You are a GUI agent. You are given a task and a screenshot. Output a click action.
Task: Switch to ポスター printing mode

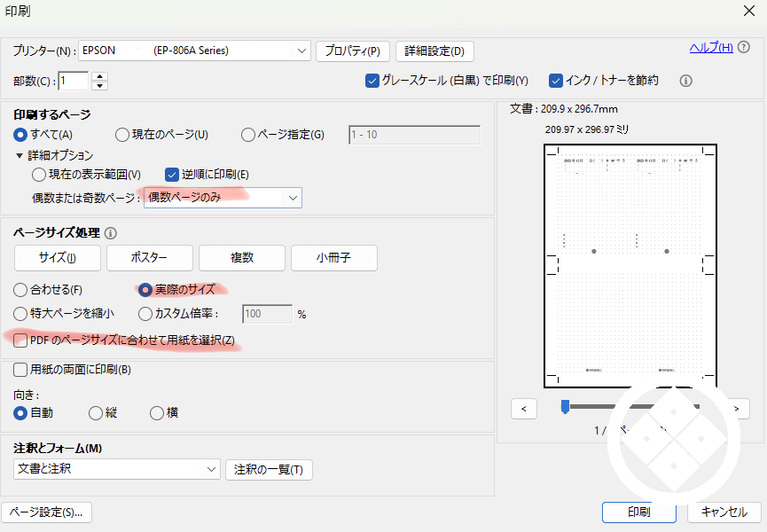click(x=149, y=257)
